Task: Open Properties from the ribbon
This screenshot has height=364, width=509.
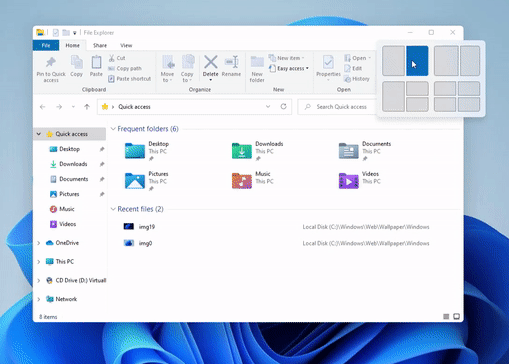Action: pyautogui.click(x=328, y=68)
